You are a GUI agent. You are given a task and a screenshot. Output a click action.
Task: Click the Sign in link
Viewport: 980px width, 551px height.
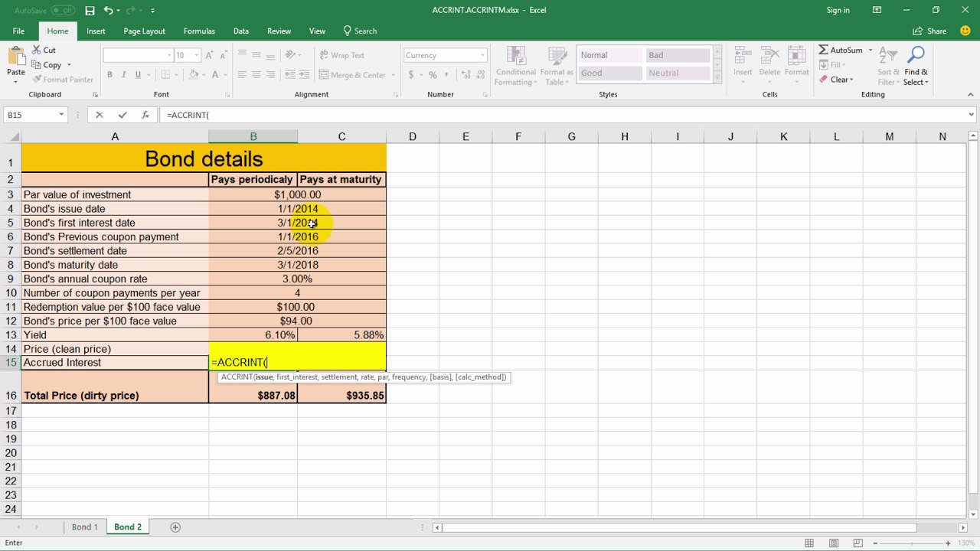pos(838,11)
